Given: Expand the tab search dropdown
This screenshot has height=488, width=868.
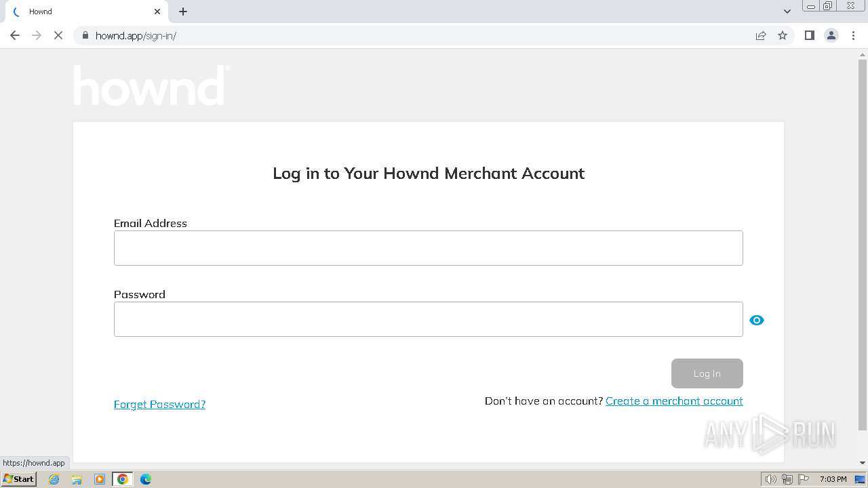Looking at the screenshot, I should (x=787, y=12).
